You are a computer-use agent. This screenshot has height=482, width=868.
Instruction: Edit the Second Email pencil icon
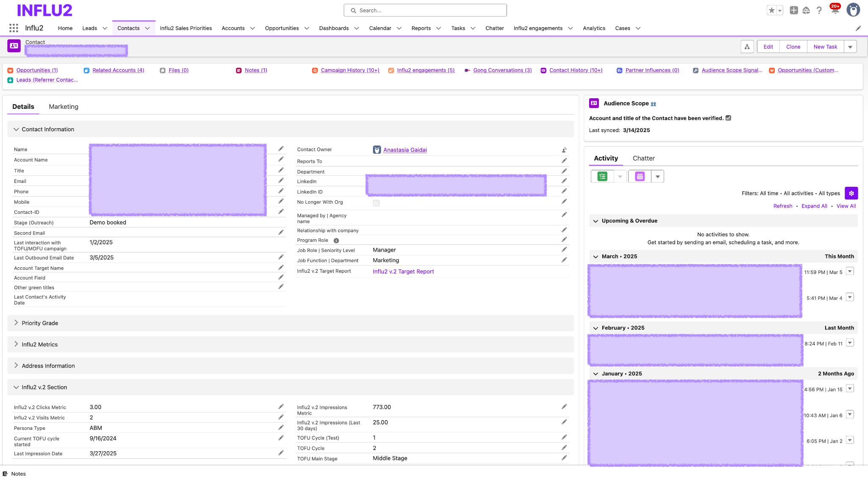(281, 232)
